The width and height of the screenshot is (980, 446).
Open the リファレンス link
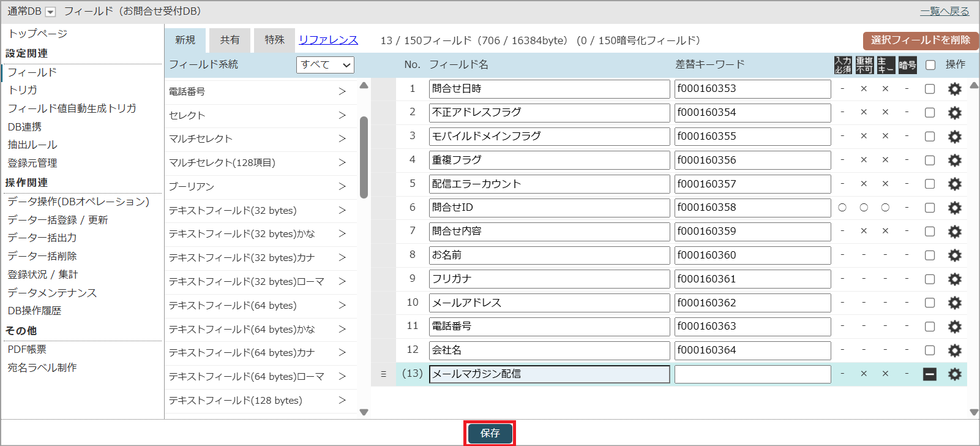tap(328, 40)
